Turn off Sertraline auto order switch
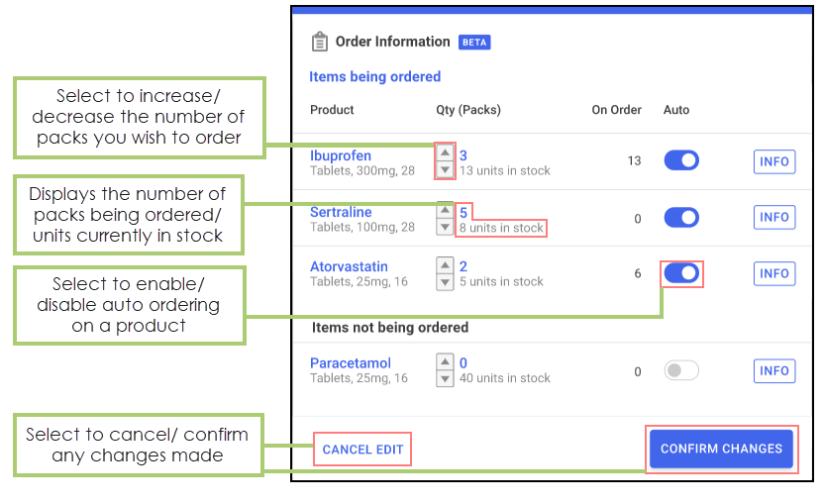823x504 pixels. click(681, 217)
